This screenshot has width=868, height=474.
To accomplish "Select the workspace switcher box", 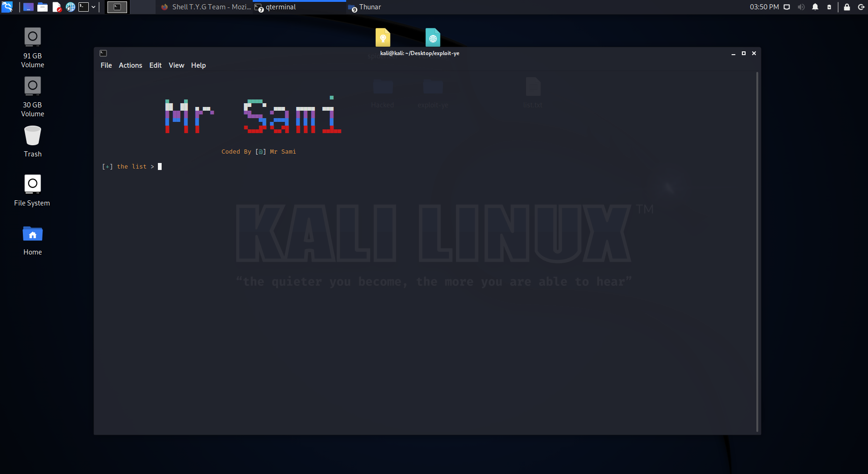I will click(x=117, y=7).
